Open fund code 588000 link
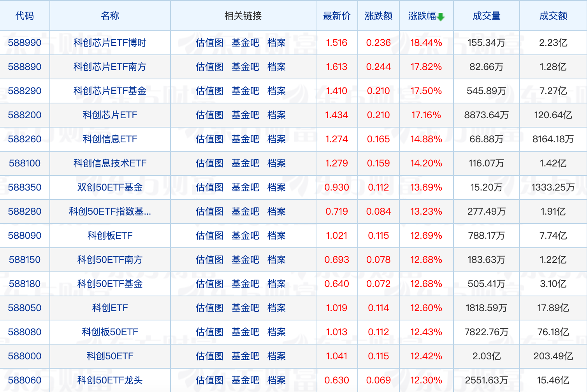Screen dimensions: 587x392 25,356
